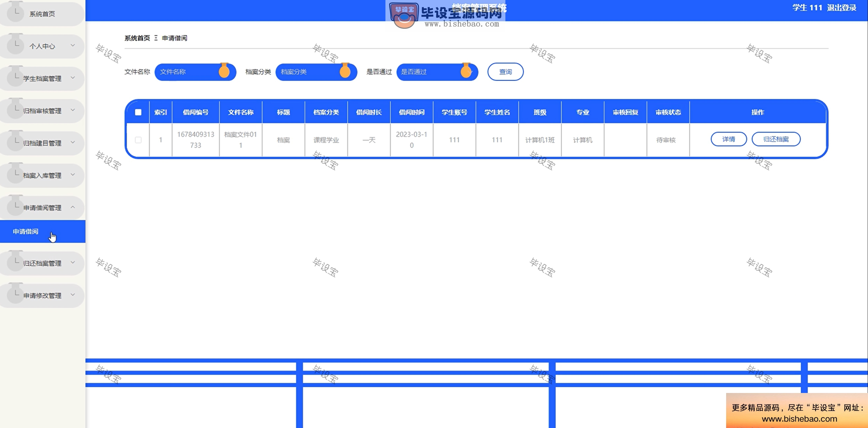Open the 个人中心 sidebar menu

(42, 46)
